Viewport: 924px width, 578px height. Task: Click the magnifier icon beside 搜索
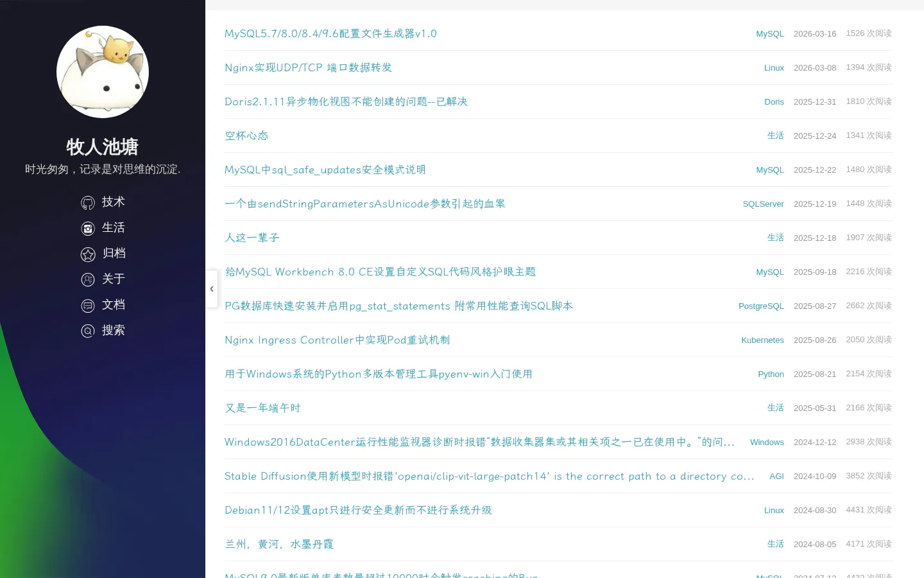point(88,331)
